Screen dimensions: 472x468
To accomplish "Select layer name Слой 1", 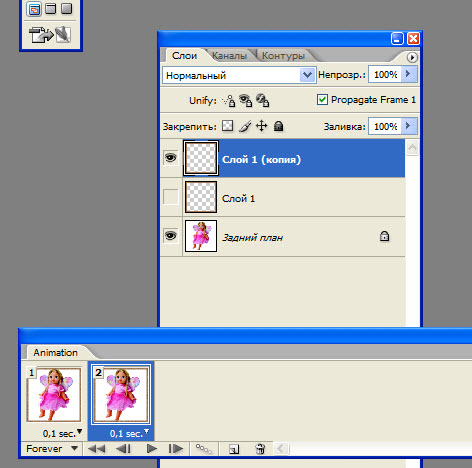I will (238, 199).
